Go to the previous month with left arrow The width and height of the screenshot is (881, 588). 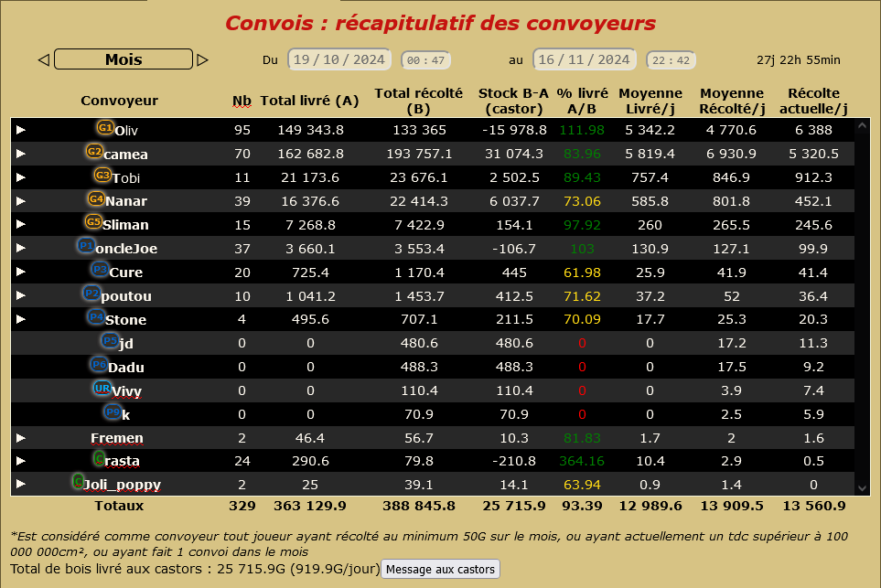(43, 60)
